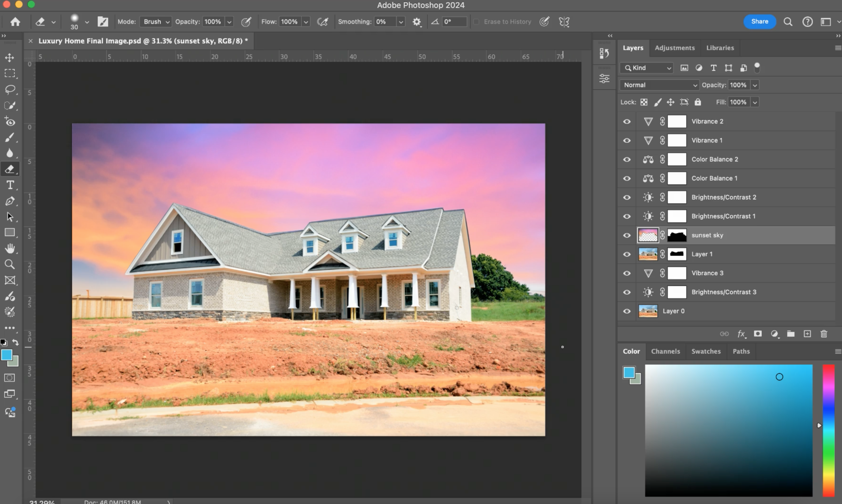Hide Layer 0 using eye icon
Image resolution: width=842 pixels, height=504 pixels.
click(x=627, y=311)
